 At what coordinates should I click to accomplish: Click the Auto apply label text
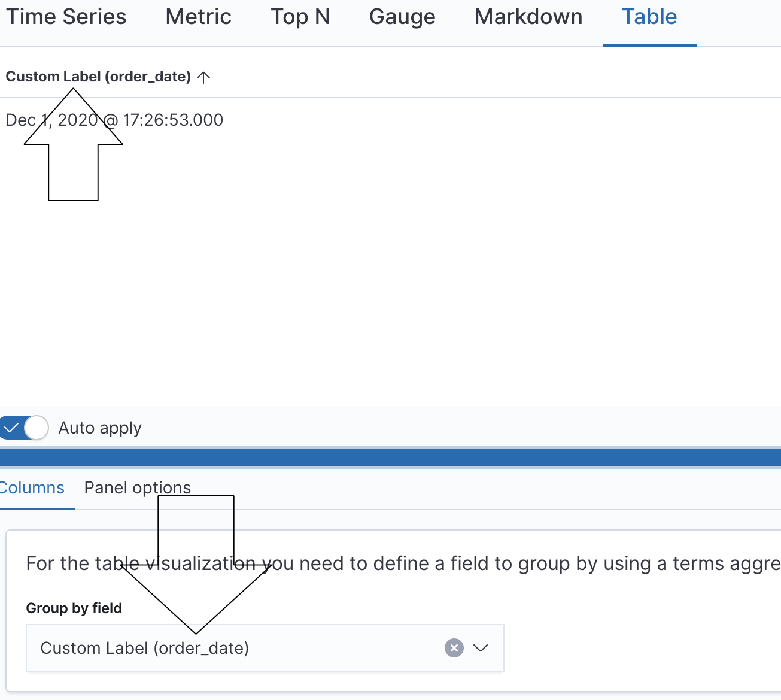click(x=100, y=428)
